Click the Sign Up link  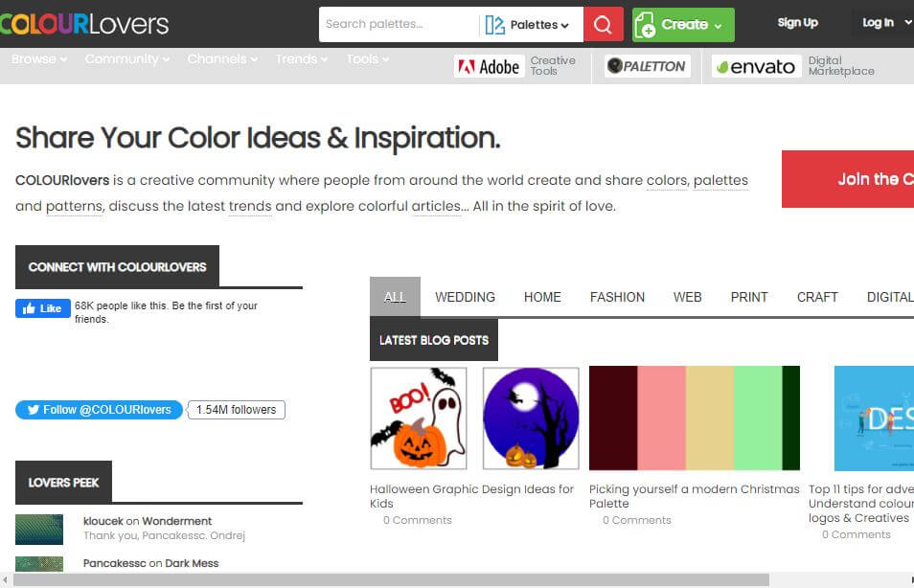(797, 23)
